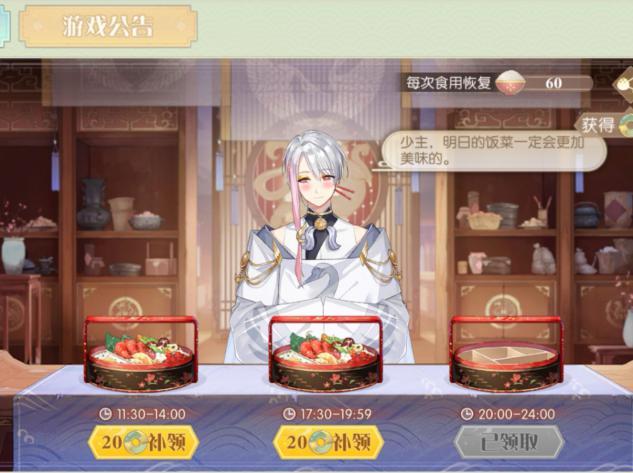Click the clock icon beside 17:30-19:59
The height and width of the screenshot is (473, 633).
pos(289,414)
